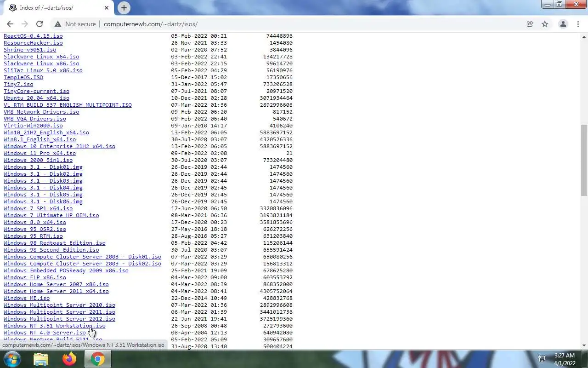
Task: Open VM8 Network Drivers.iso
Action: click(x=41, y=112)
